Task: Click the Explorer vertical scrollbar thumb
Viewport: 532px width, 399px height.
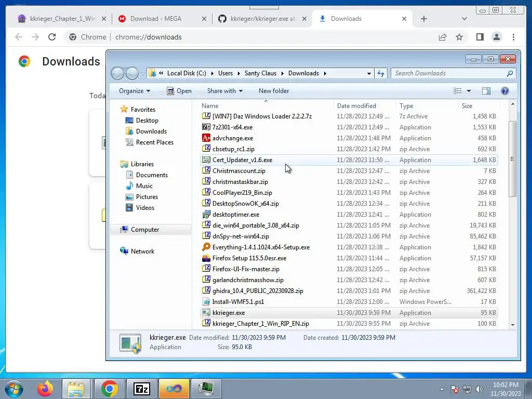Action: (512, 159)
